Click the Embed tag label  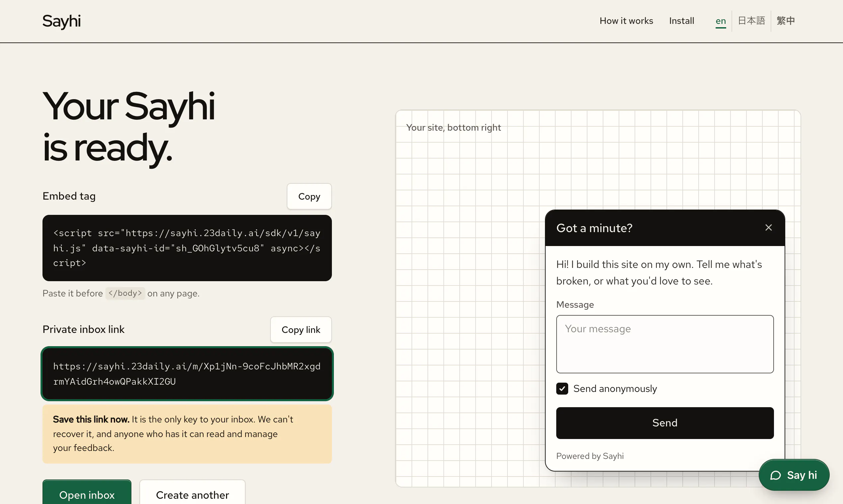point(69,196)
